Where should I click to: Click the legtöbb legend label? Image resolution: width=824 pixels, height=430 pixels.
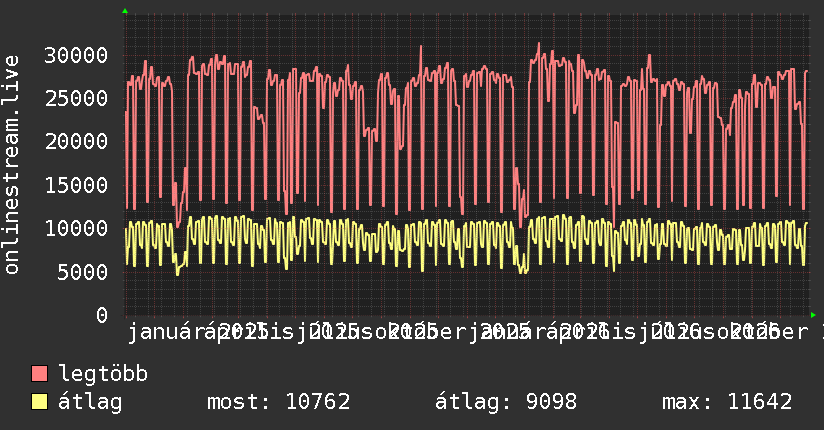pos(103,374)
